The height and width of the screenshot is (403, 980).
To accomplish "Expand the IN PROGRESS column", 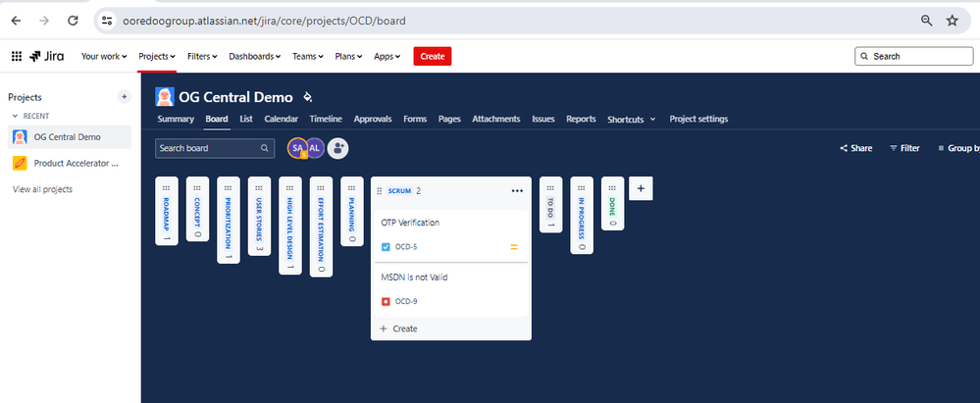I will point(582,216).
